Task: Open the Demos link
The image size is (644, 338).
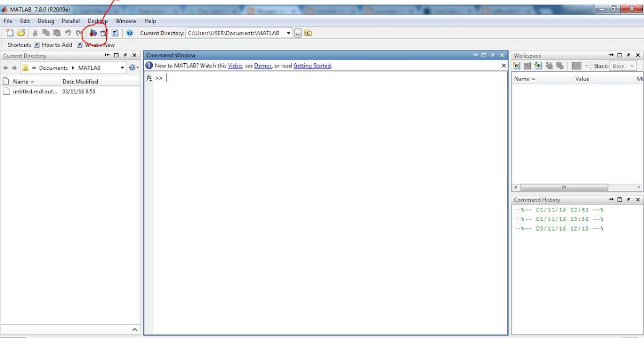Action: [x=263, y=65]
